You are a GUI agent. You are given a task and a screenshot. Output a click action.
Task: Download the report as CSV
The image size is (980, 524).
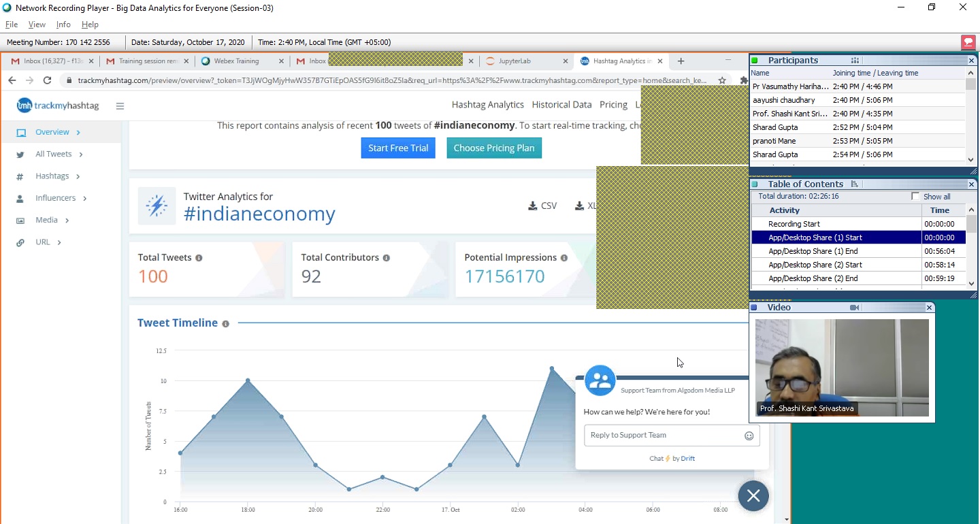542,206
